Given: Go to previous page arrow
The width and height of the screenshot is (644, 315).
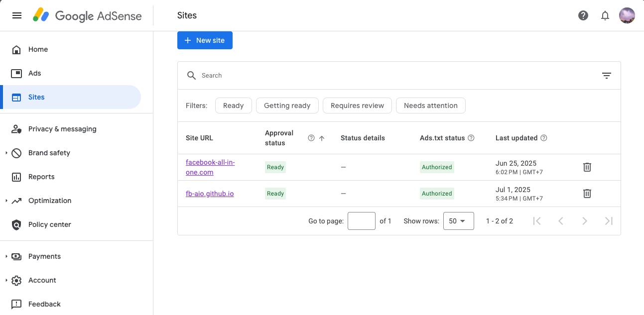Looking at the screenshot, I should click(x=561, y=221).
